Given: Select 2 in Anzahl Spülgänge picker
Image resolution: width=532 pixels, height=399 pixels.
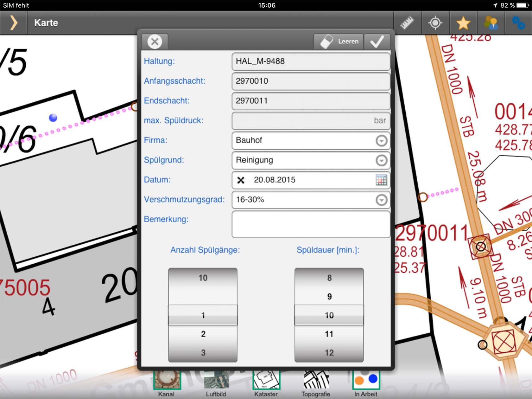Looking at the screenshot, I should click(x=203, y=334).
